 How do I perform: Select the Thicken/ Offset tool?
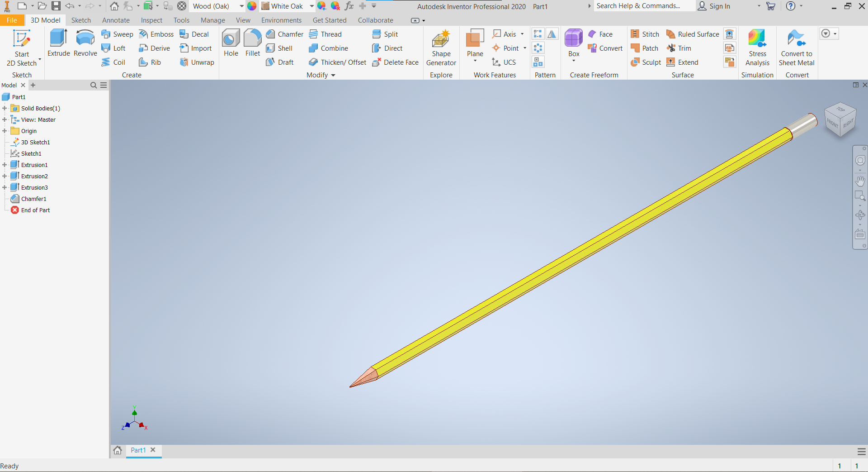click(338, 62)
